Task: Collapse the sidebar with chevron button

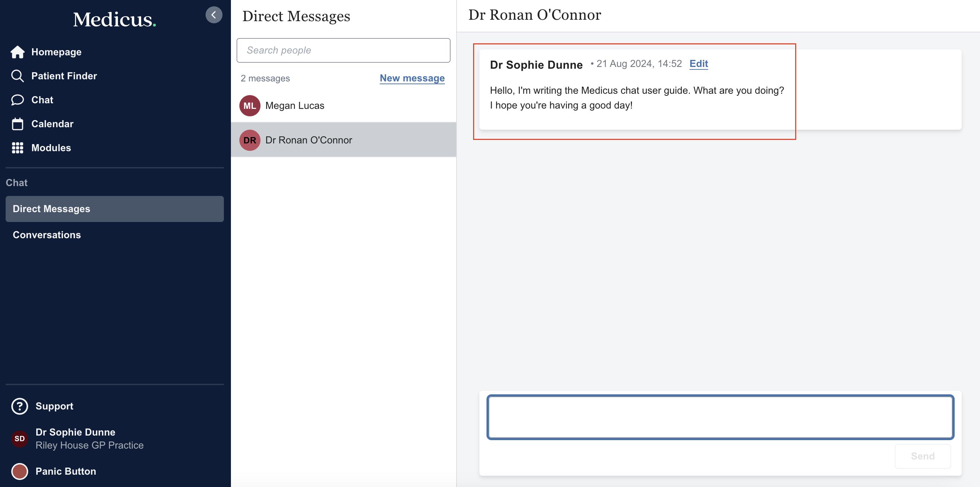Action: click(214, 15)
